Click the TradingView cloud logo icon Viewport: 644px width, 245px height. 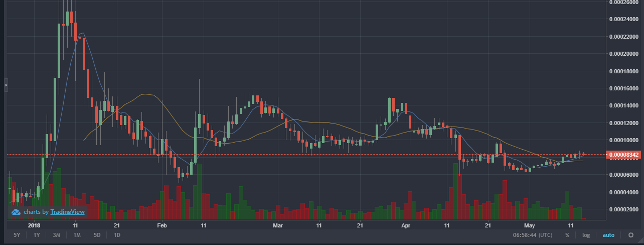16,212
